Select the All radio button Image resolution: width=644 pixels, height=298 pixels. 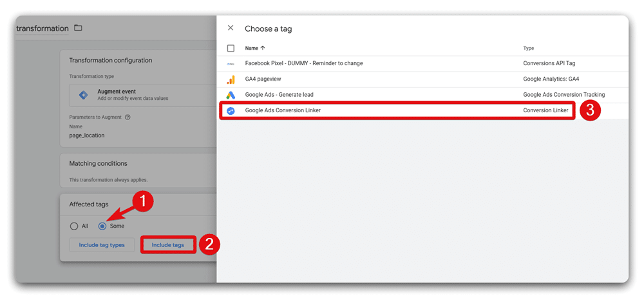[x=73, y=226]
